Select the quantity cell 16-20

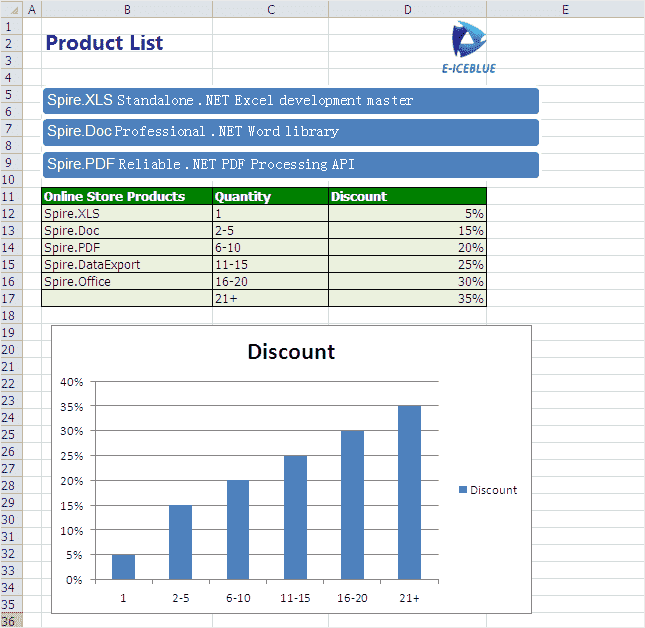click(271, 281)
